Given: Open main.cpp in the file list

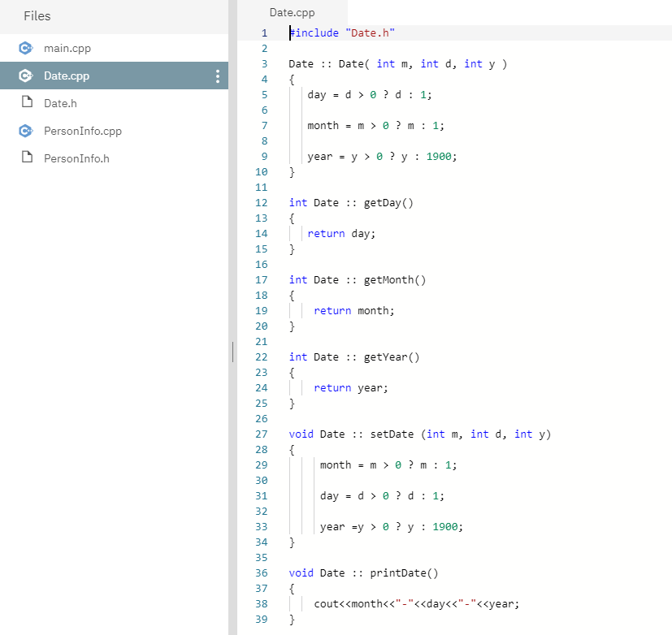Looking at the screenshot, I should 114,48.
